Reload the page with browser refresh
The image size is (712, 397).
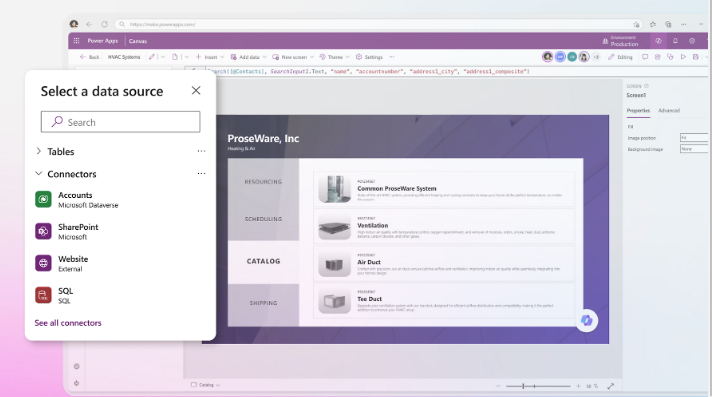tap(104, 24)
